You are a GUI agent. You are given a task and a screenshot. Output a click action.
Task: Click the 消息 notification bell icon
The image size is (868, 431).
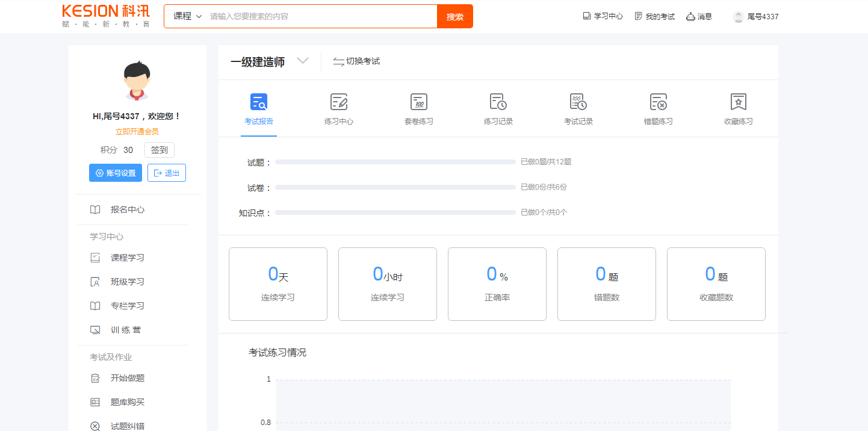click(691, 16)
